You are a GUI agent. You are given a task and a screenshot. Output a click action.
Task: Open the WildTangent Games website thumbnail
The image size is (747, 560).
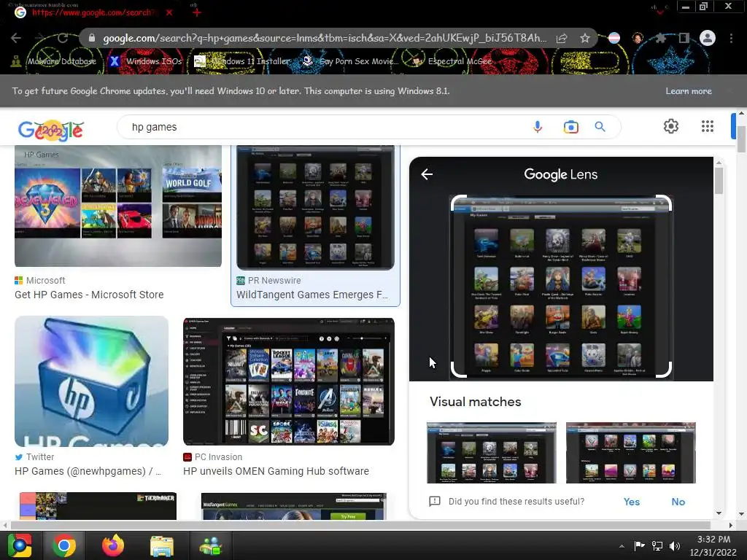coord(293,507)
